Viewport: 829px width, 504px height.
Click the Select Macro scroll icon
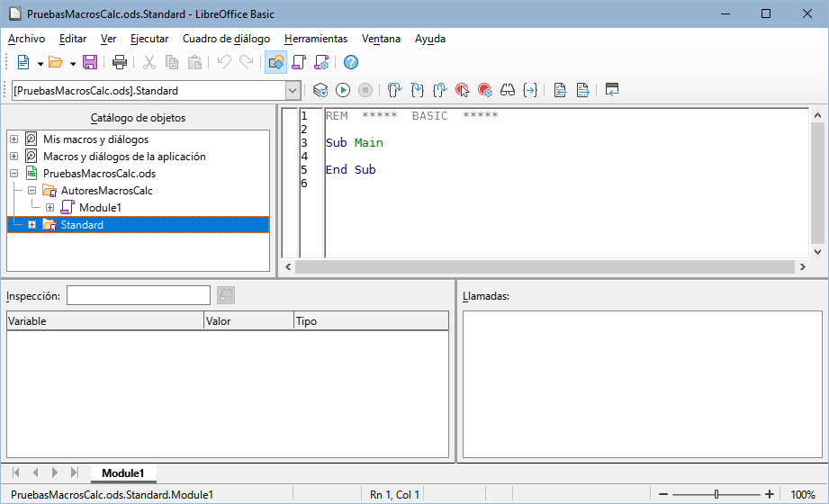299,62
